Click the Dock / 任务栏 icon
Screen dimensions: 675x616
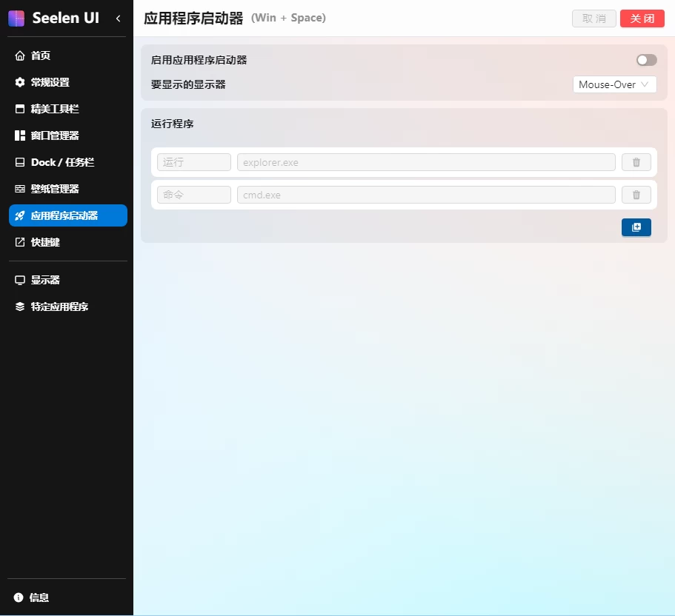point(20,162)
